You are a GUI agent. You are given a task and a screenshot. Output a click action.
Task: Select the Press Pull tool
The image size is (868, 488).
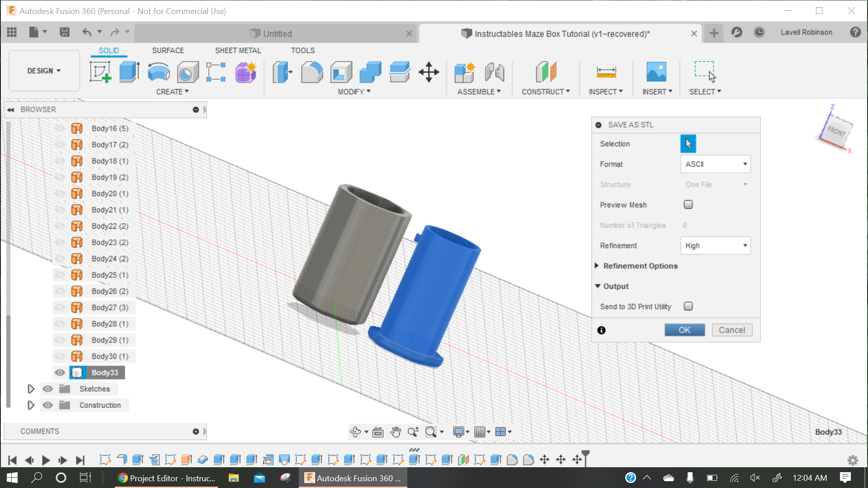pos(283,72)
